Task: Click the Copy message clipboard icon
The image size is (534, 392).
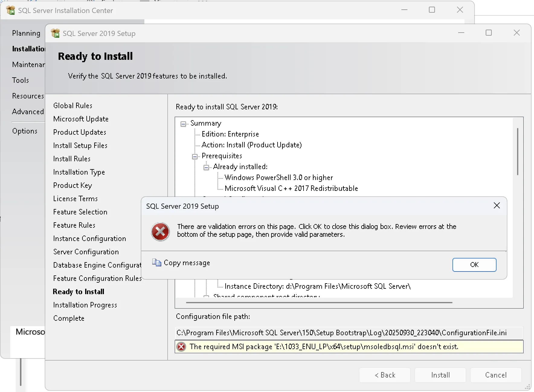Action: tap(156, 263)
